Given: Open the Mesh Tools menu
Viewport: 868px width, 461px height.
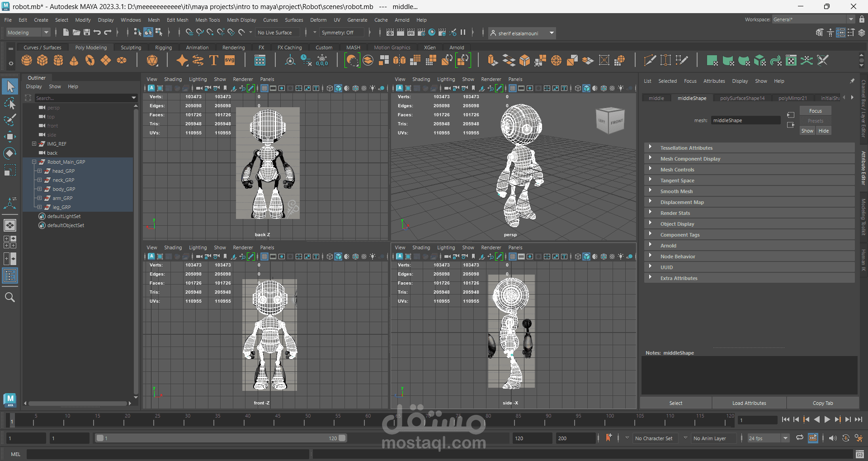Looking at the screenshot, I should click(208, 20).
